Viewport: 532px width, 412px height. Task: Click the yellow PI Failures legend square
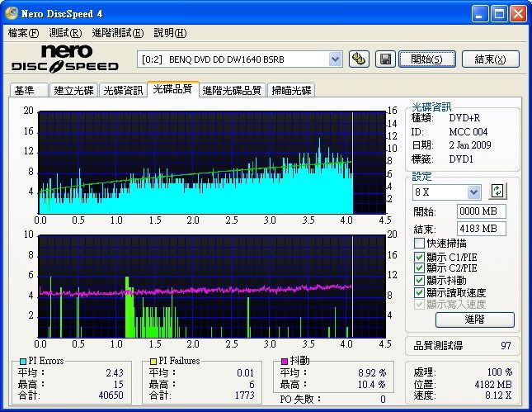[153, 362]
